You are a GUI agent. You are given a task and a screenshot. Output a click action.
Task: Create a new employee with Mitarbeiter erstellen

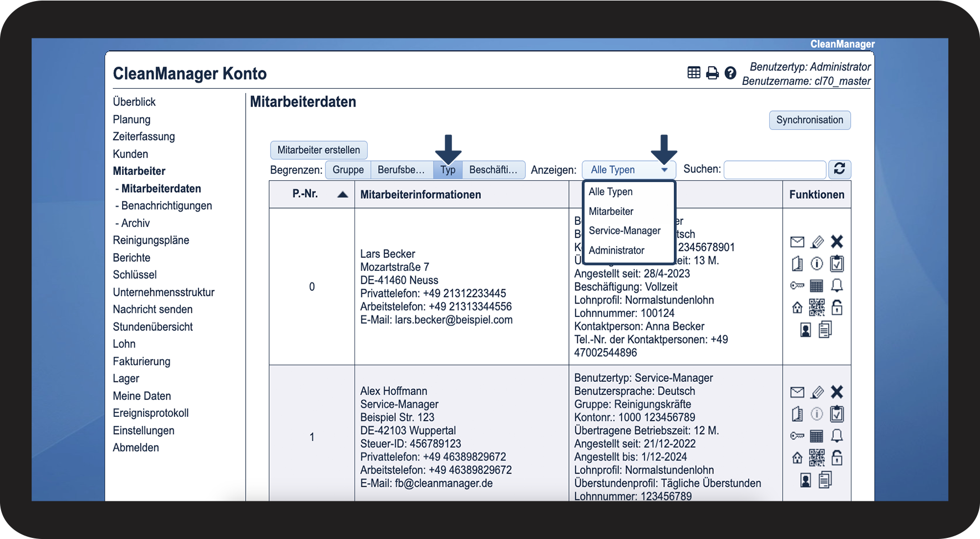[319, 150]
